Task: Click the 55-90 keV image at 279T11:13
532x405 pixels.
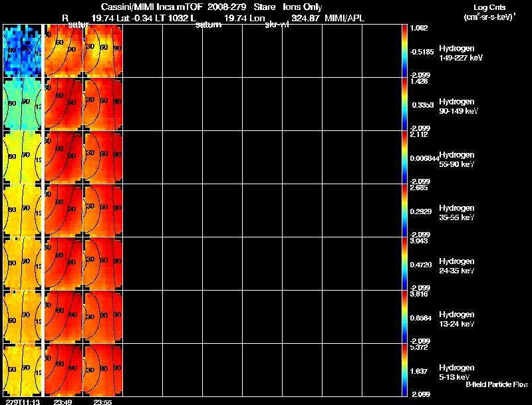Action: click(x=23, y=158)
